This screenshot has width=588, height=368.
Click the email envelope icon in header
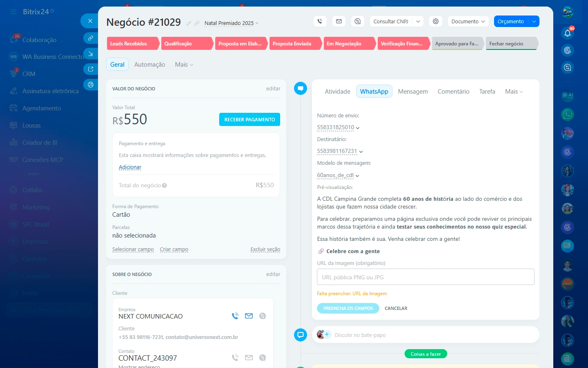click(339, 21)
